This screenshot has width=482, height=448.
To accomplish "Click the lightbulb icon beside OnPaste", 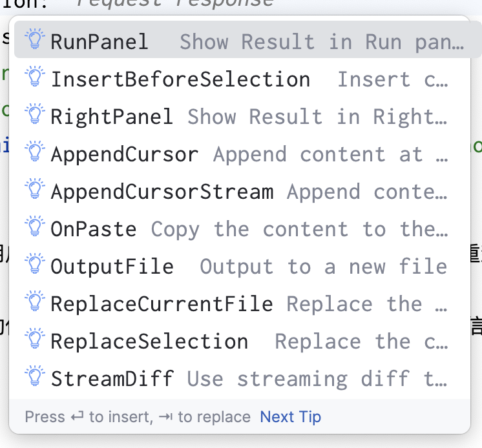I will coord(34,227).
